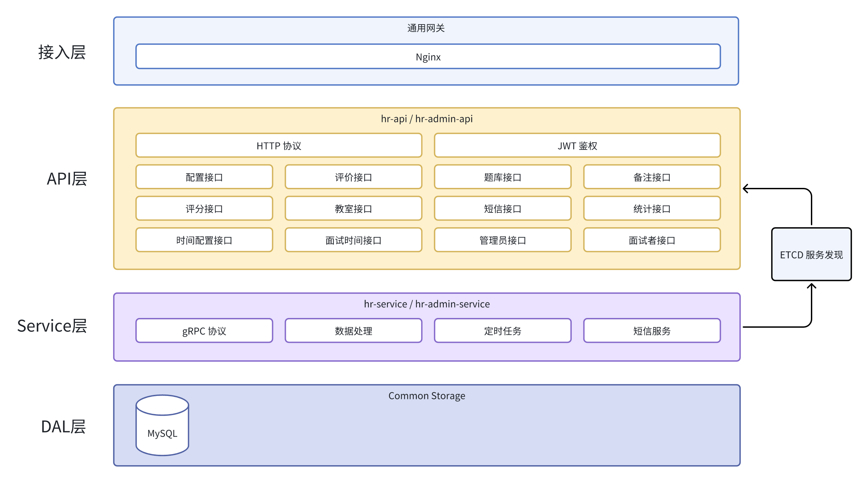
Task: Click the 短信接口 box
Action: 503,208
